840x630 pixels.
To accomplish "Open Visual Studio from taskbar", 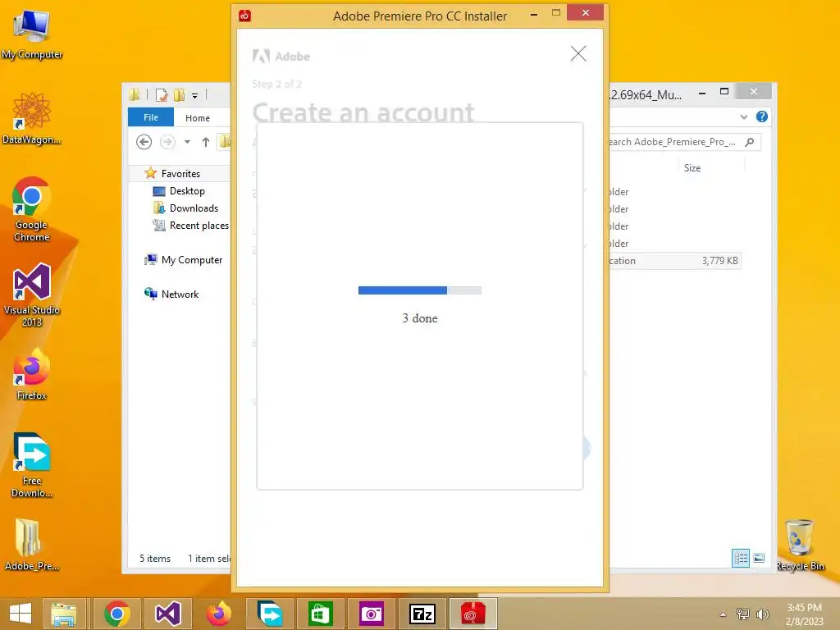I will pos(167,614).
